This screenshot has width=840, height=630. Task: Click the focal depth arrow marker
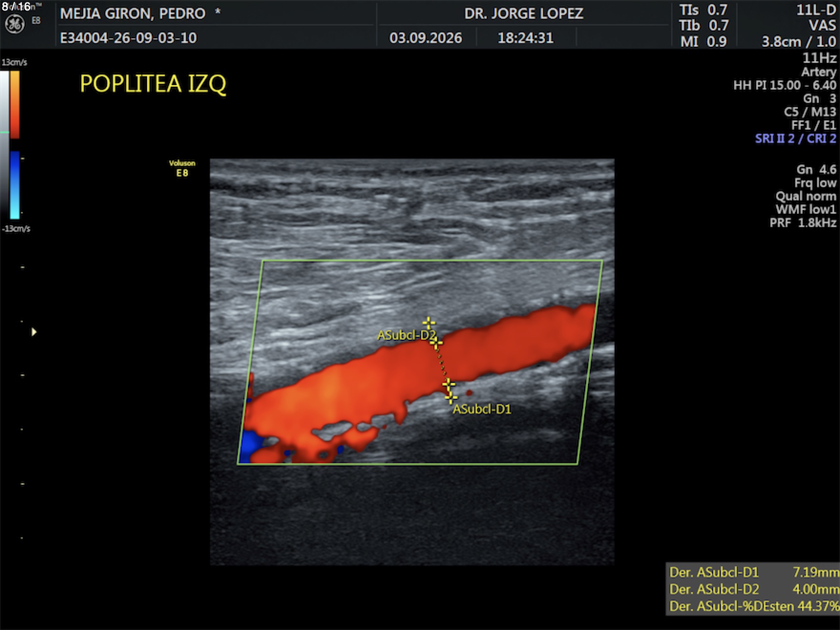[34, 332]
